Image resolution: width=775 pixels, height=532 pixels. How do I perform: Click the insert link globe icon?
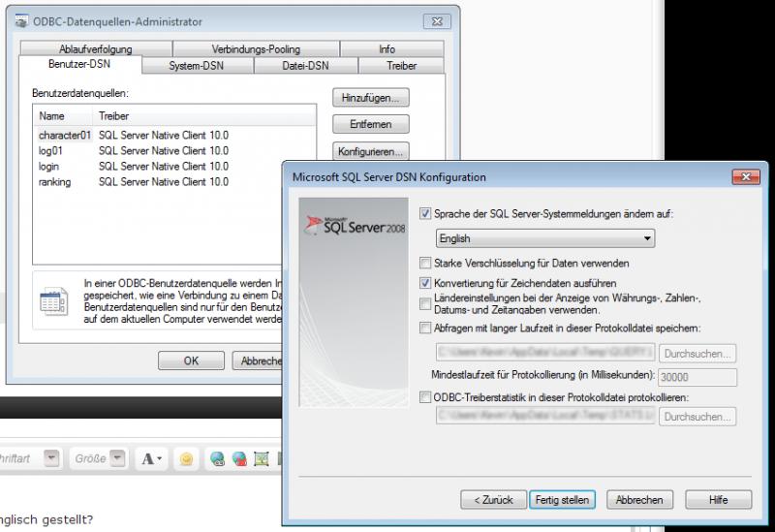pyautogui.click(x=217, y=458)
